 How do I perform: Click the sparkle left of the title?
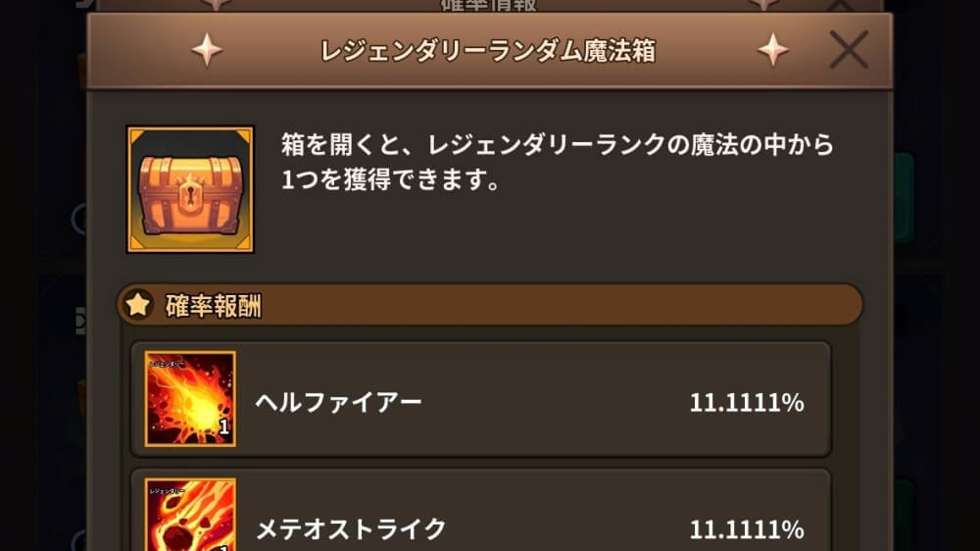207,49
